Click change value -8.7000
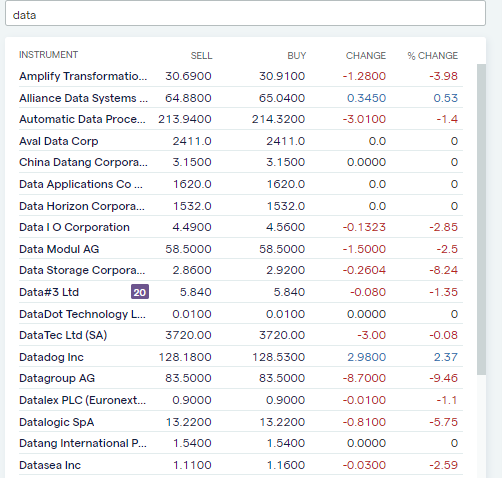502x478 pixels. 364,378
